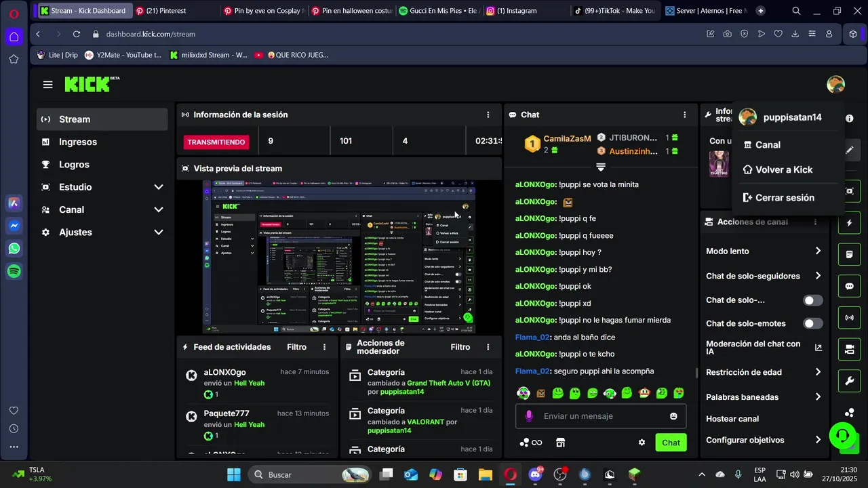Click username Flama_02 in 'anda al baño' message

(x=532, y=337)
